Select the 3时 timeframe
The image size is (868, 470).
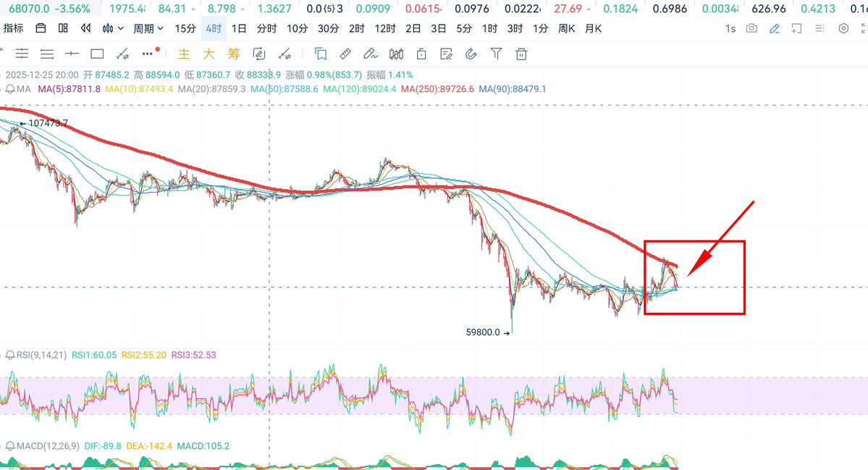pyautogui.click(x=515, y=28)
